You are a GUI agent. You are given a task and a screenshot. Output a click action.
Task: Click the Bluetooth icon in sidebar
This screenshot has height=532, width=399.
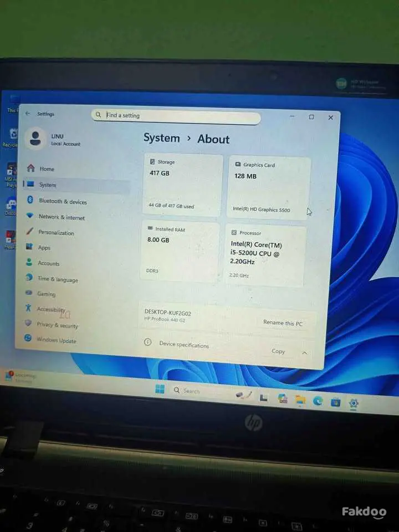click(30, 199)
